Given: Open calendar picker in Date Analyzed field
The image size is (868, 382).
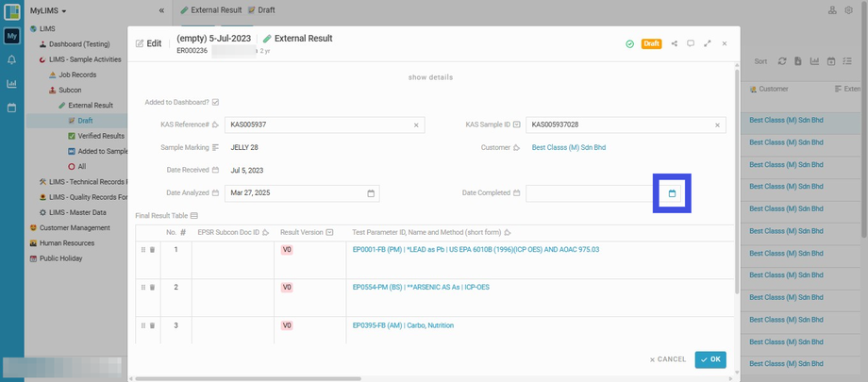Looking at the screenshot, I should (x=371, y=193).
